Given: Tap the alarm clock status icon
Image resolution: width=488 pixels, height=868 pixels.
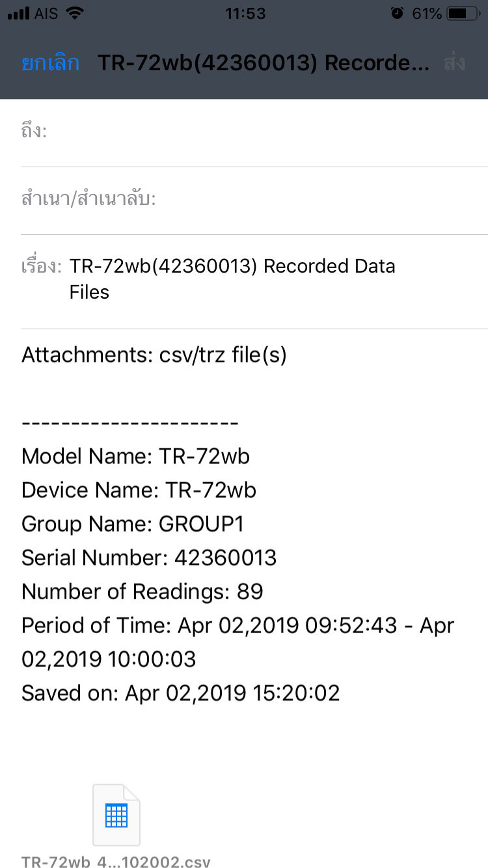Looking at the screenshot, I should 397,13.
